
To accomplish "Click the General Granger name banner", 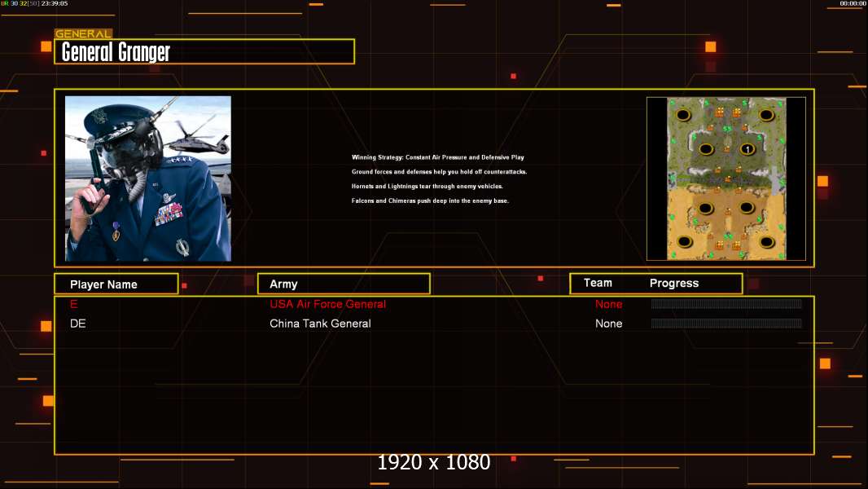I will point(204,51).
